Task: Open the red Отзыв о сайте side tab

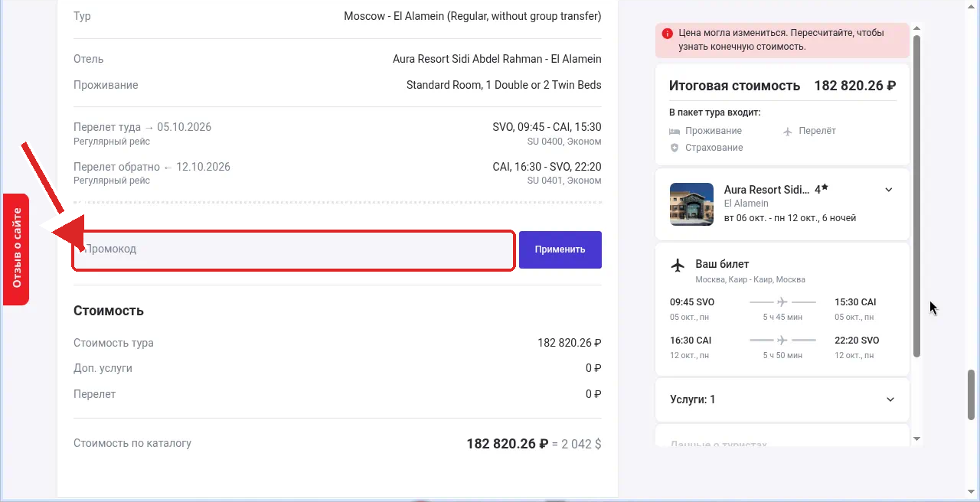Action: 16,249
